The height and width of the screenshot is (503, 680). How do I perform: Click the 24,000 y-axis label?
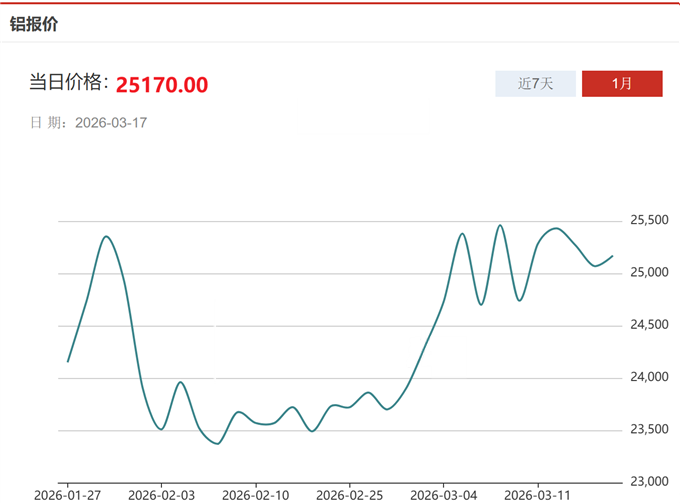point(650,377)
